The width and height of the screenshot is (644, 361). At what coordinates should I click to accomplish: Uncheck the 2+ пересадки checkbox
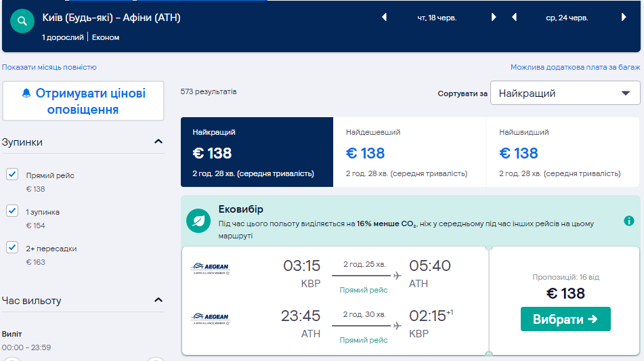12,248
